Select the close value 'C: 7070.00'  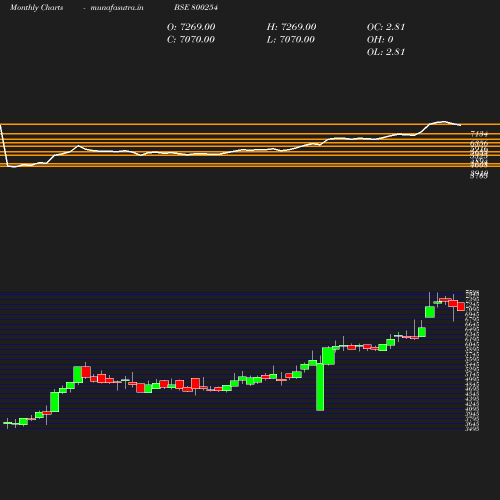[x=191, y=39]
